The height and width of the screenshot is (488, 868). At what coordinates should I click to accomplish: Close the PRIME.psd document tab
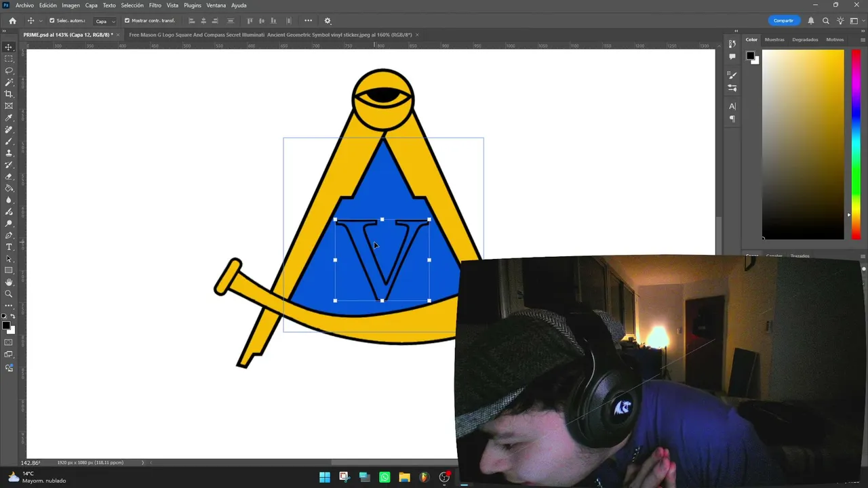point(118,35)
